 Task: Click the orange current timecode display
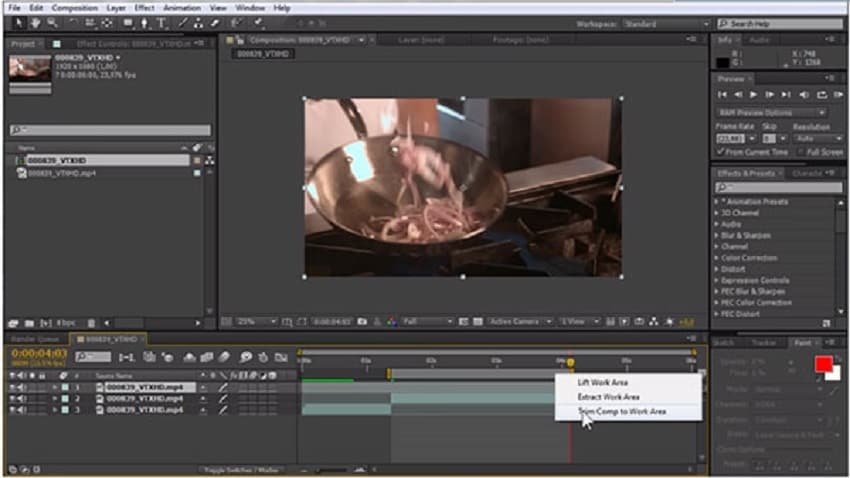tap(39, 354)
